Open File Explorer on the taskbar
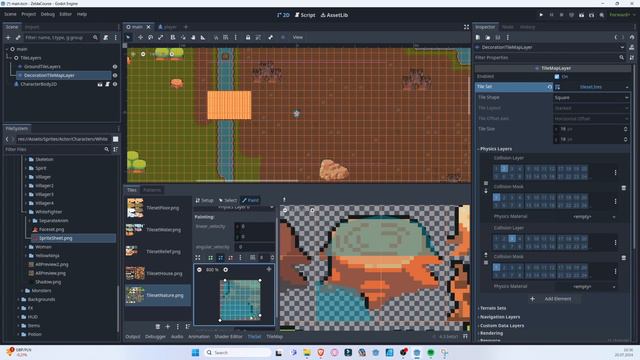The image size is (640, 360). point(307,352)
